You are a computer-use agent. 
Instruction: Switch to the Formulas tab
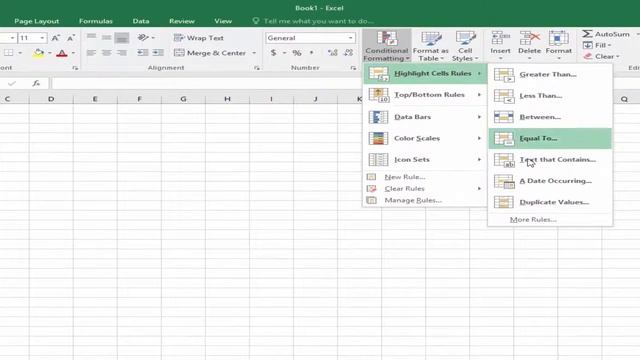tap(96, 21)
